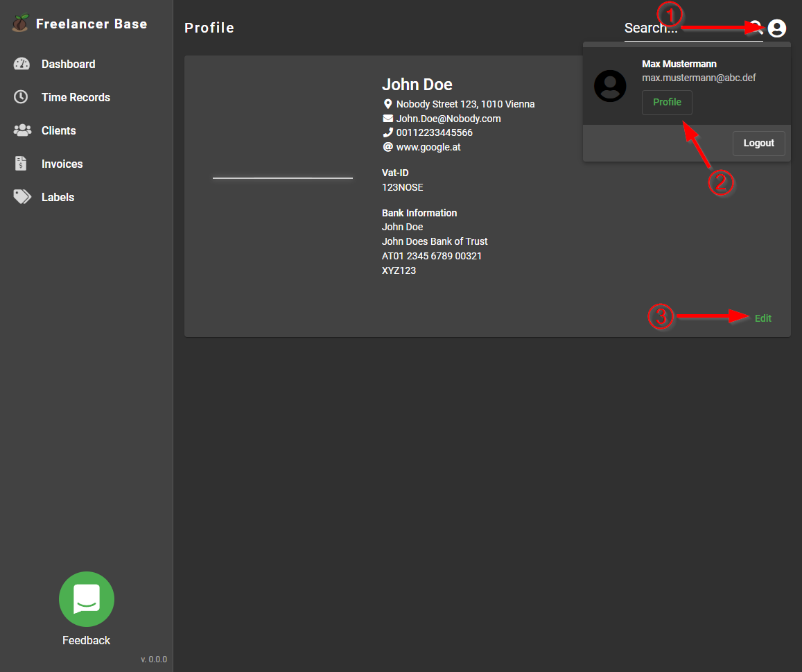The width and height of the screenshot is (802, 672).
Task: Click the envelope email icon
Action: [x=387, y=118]
